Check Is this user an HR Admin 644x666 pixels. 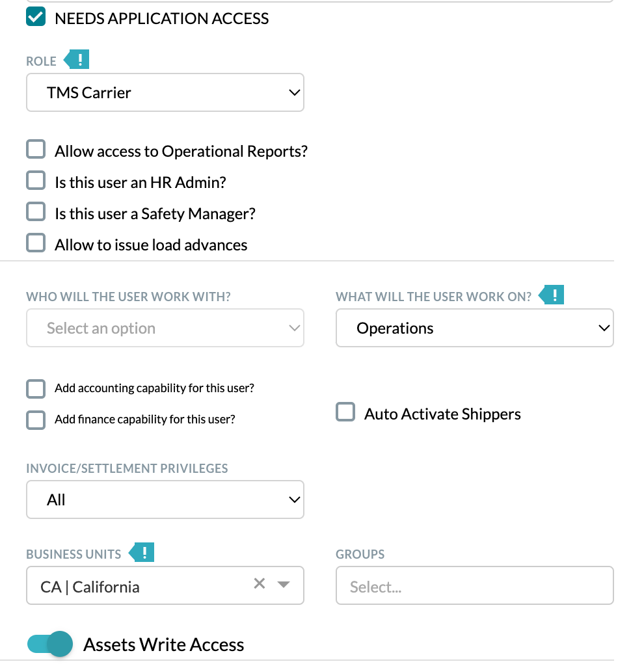tap(36, 181)
